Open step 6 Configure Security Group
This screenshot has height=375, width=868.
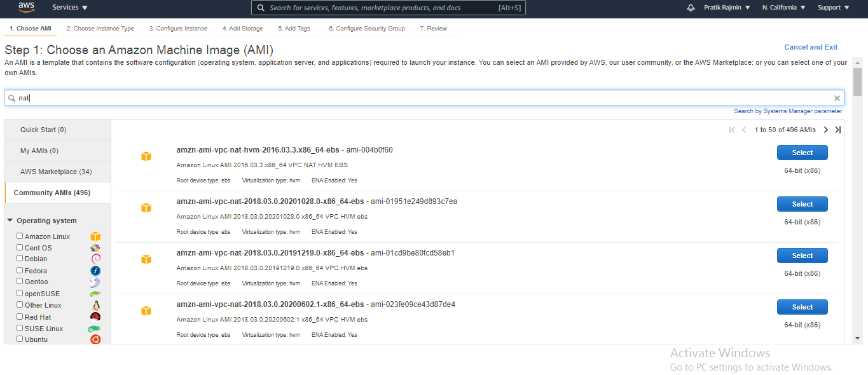point(367,29)
